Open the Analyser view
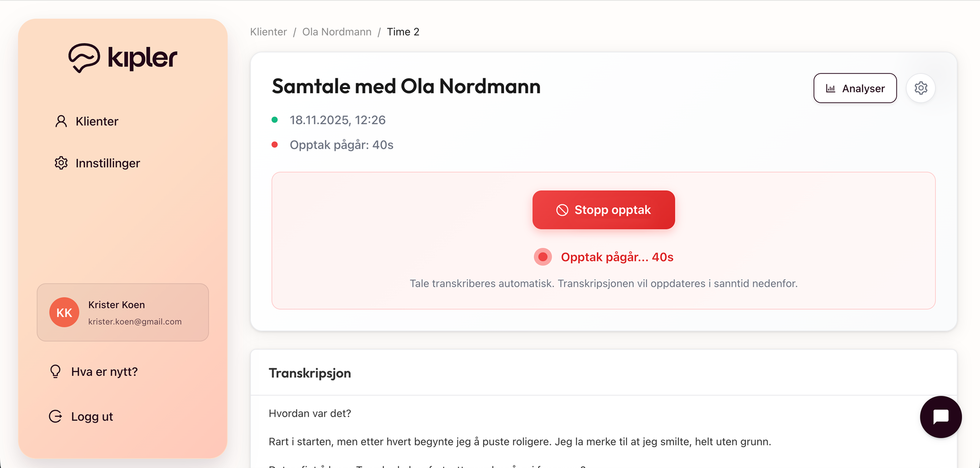Viewport: 980px width, 468px height. [855, 88]
